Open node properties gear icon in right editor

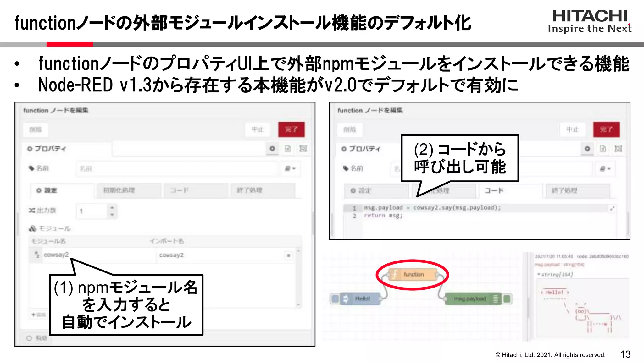(587, 149)
